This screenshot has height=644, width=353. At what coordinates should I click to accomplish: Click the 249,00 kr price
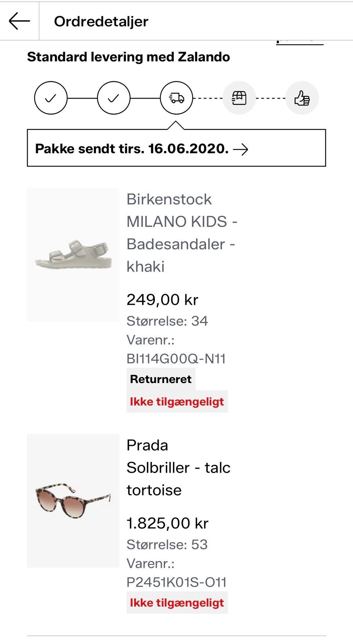(x=162, y=300)
